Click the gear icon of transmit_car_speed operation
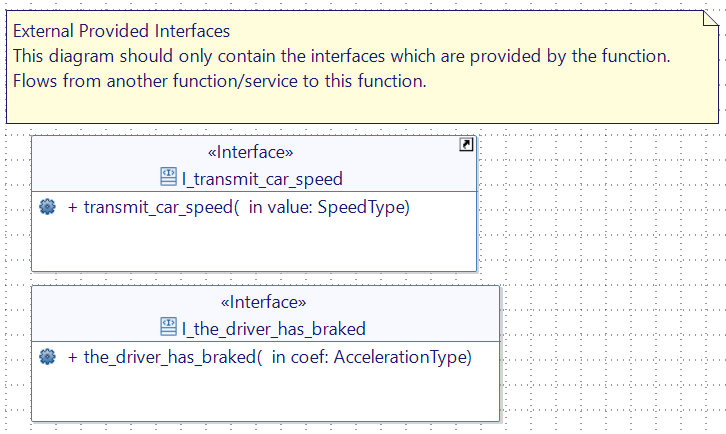726x434 pixels. 47,207
